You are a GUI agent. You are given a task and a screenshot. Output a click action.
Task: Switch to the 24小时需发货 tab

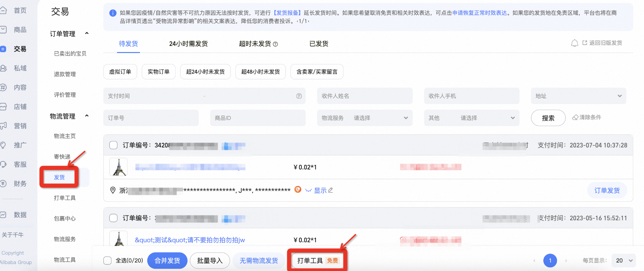tap(188, 44)
